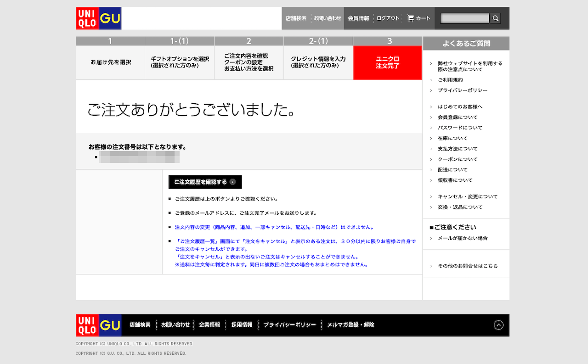Viewport: 588px width, 364px height.
Task: Open お問い合わせ in the header
Action: [328, 18]
